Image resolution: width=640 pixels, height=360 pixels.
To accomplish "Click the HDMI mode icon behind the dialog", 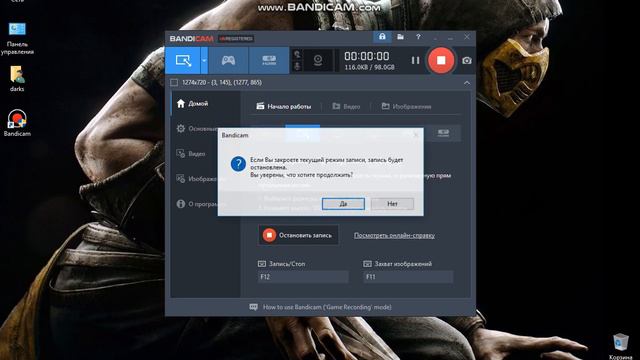I will click(x=443, y=133).
